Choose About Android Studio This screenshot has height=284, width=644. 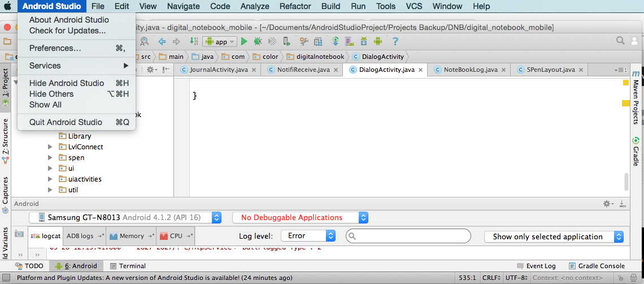(76, 20)
